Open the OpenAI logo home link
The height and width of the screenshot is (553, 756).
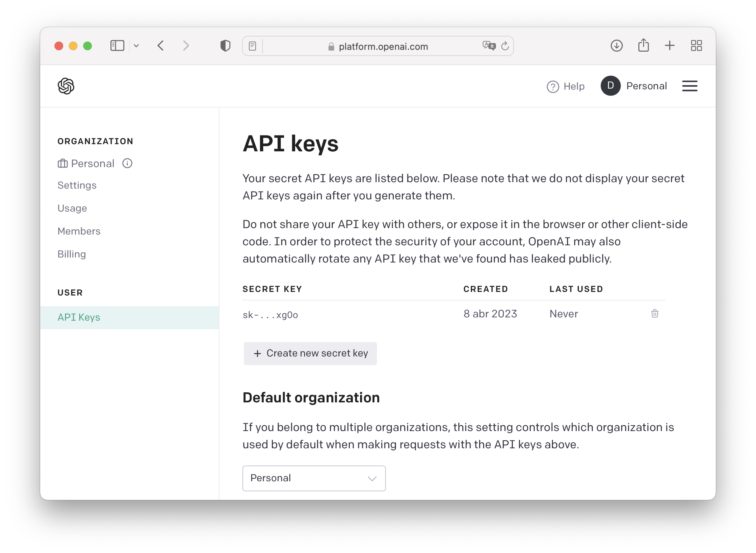click(66, 86)
